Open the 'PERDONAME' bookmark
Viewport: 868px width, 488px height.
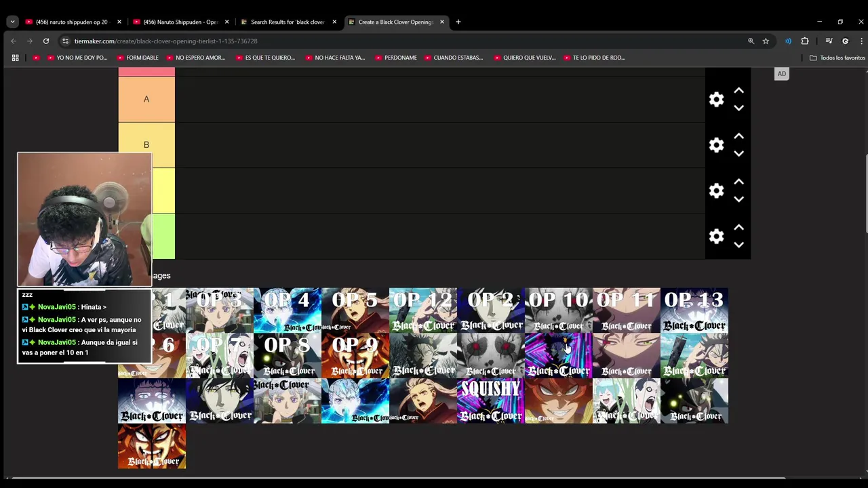tap(395, 58)
